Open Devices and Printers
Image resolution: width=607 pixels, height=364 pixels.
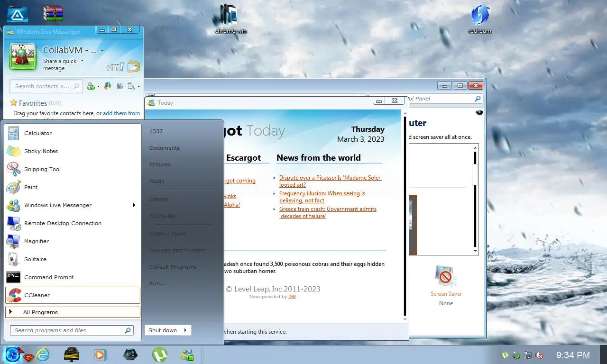[x=177, y=250]
